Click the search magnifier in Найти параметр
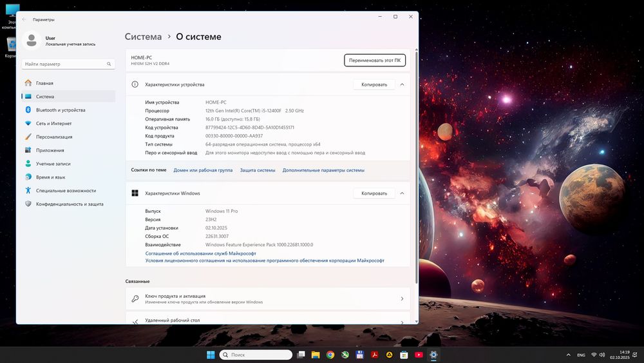The width and height of the screenshot is (644, 363). coord(109,64)
